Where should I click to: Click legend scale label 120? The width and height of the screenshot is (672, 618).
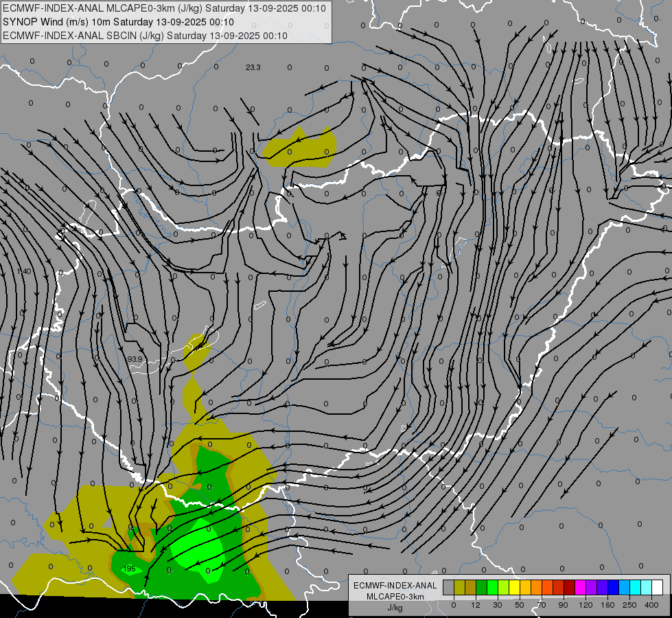[x=586, y=605]
